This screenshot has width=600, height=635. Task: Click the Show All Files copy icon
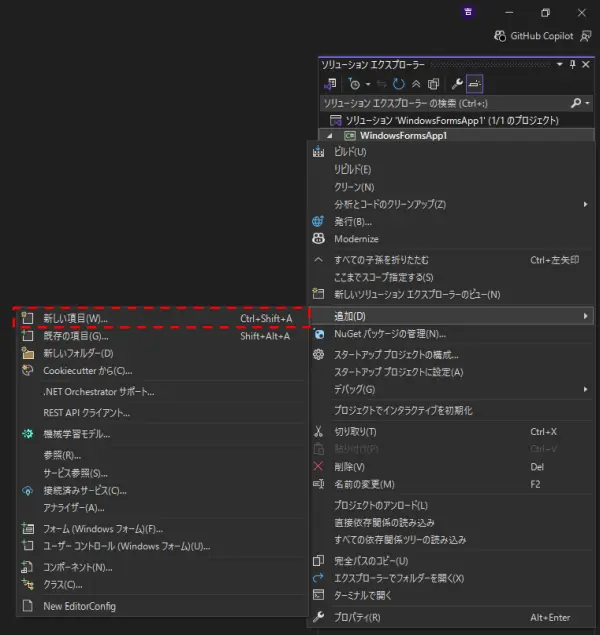[433, 84]
